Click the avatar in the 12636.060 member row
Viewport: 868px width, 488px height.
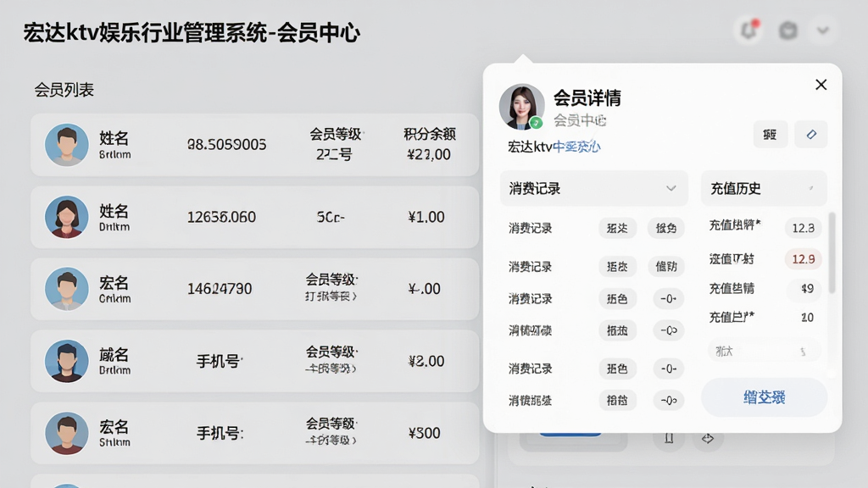tap(66, 217)
